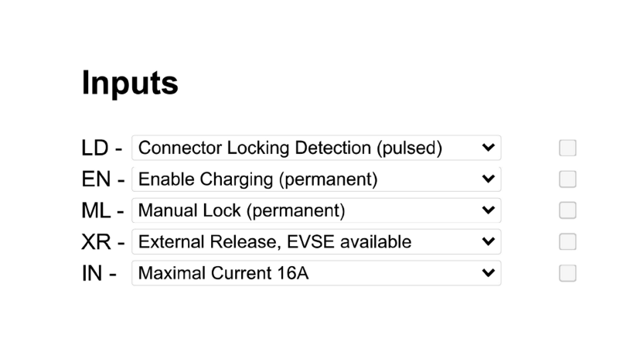This screenshot has height=362, width=644.
Task: Click the chevron arrow on the ML dropdown
Action: [x=489, y=210]
